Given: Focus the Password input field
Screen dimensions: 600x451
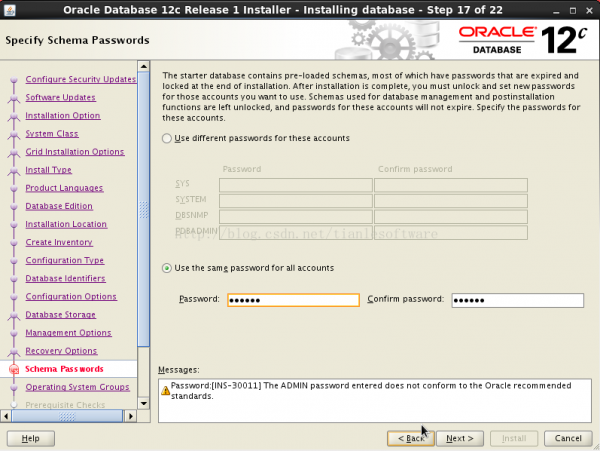Looking at the screenshot, I should point(293,300).
